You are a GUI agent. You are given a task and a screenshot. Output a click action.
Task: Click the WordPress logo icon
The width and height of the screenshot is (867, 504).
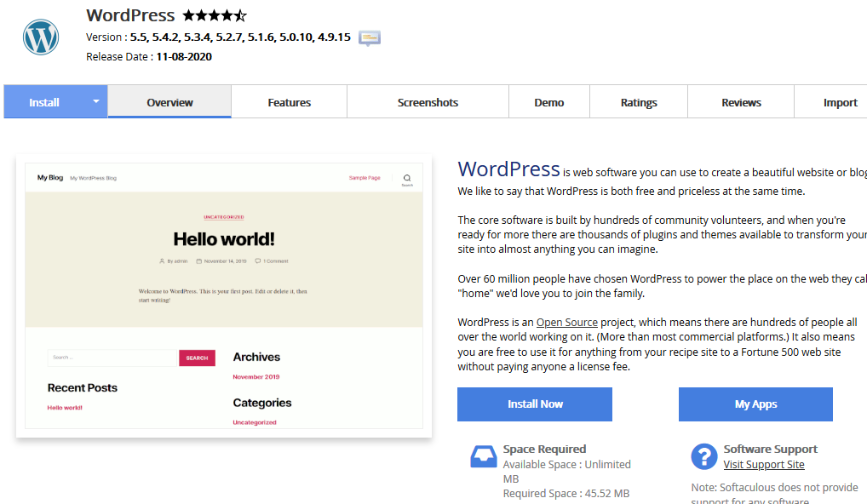[41, 37]
